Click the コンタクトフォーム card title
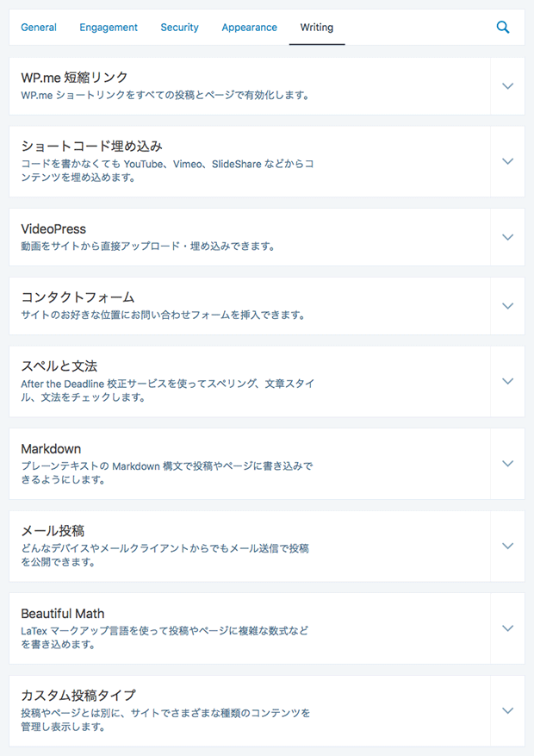Screen dimensions: 534x756 (78, 297)
